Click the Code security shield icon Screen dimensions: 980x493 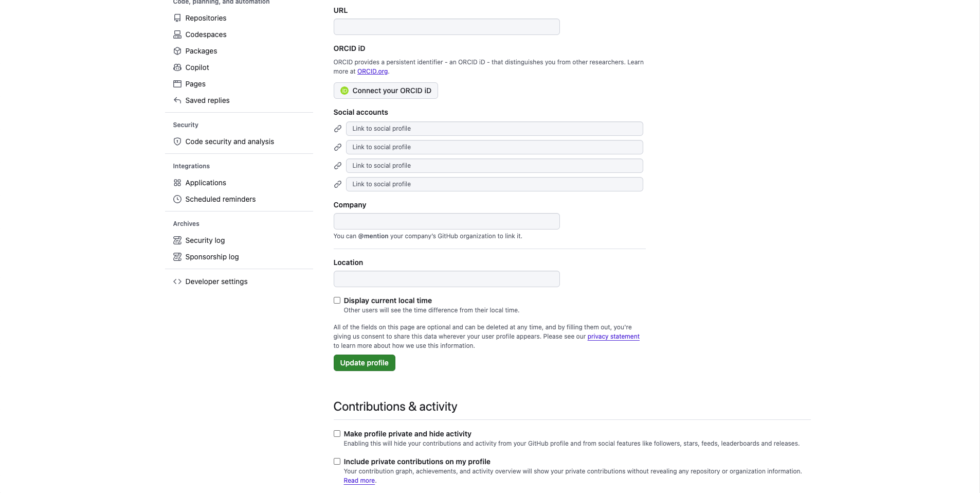point(177,142)
